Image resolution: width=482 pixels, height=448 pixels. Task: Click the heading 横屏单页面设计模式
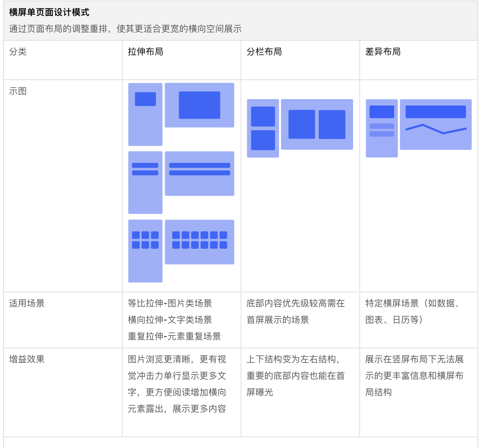[x=49, y=12]
